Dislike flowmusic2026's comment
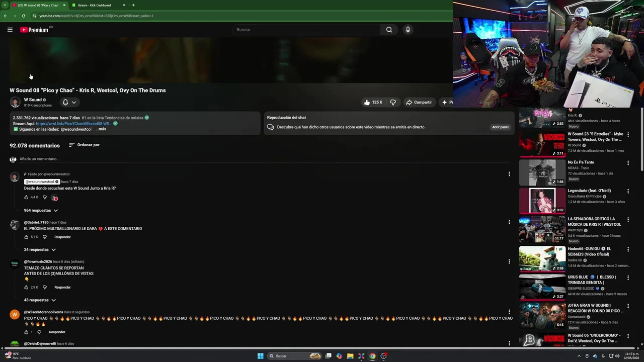644x362 pixels. click(44, 287)
